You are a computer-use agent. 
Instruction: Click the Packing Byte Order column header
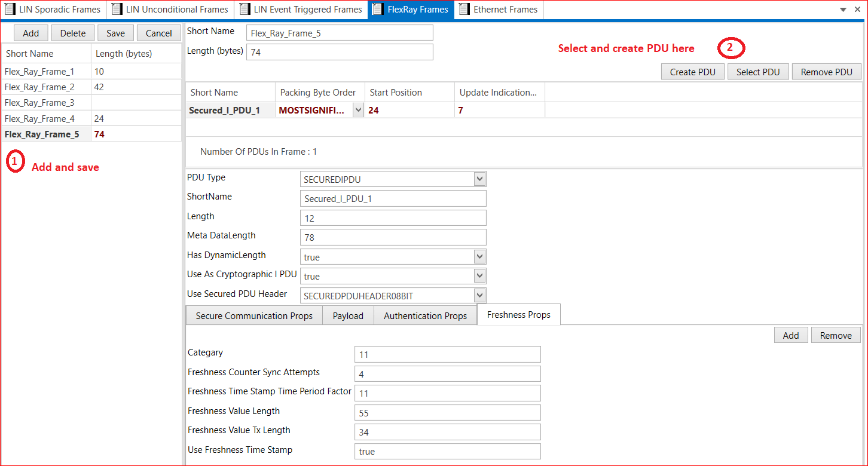pos(320,92)
